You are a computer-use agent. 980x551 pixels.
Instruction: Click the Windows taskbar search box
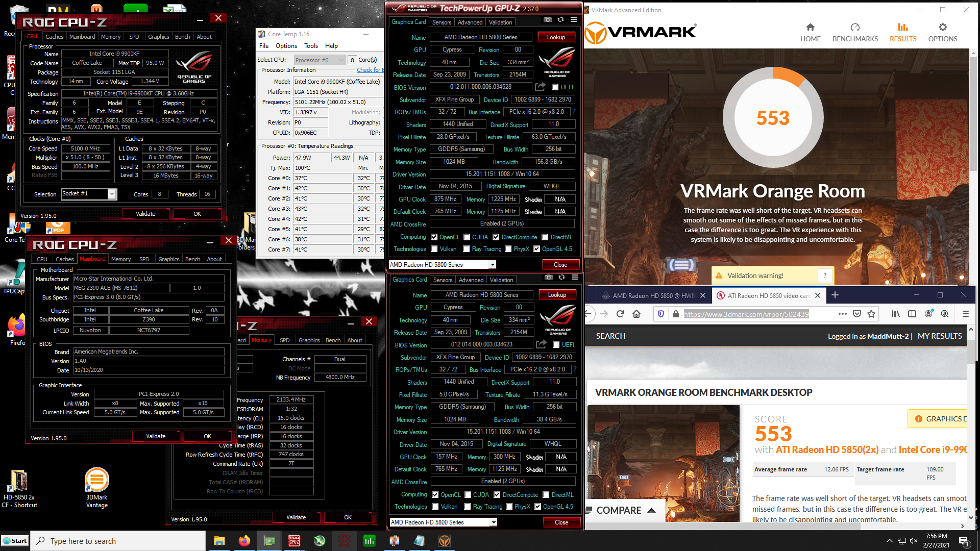(118, 541)
